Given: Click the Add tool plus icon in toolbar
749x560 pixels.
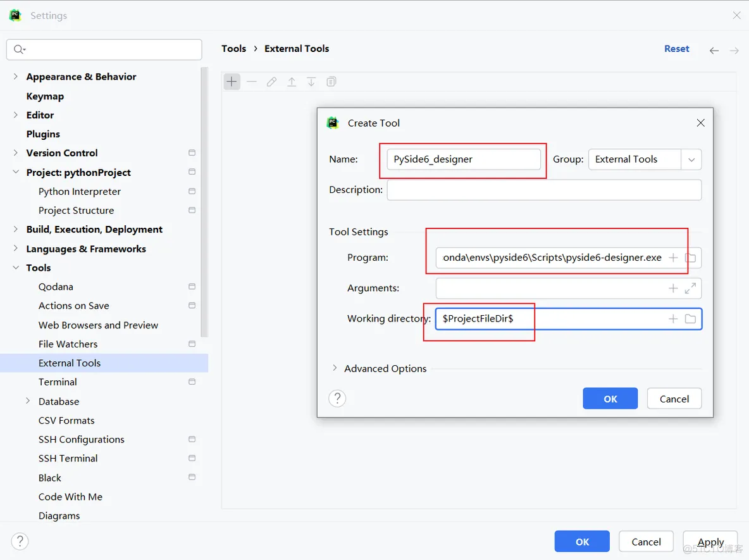Looking at the screenshot, I should pos(232,82).
